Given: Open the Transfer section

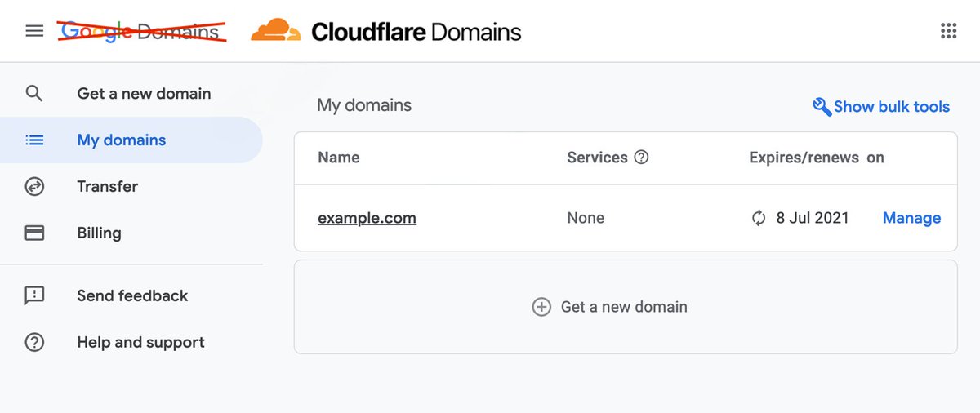Looking at the screenshot, I should pos(107,186).
